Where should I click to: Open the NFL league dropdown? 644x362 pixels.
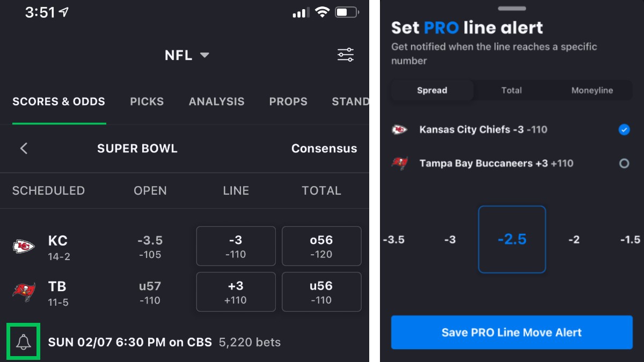[187, 55]
